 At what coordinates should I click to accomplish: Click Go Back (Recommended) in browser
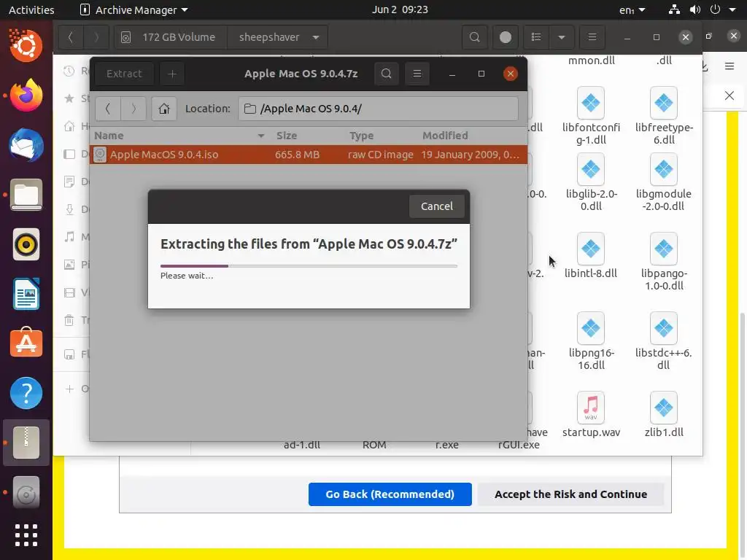pyautogui.click(x=390, y=494)
